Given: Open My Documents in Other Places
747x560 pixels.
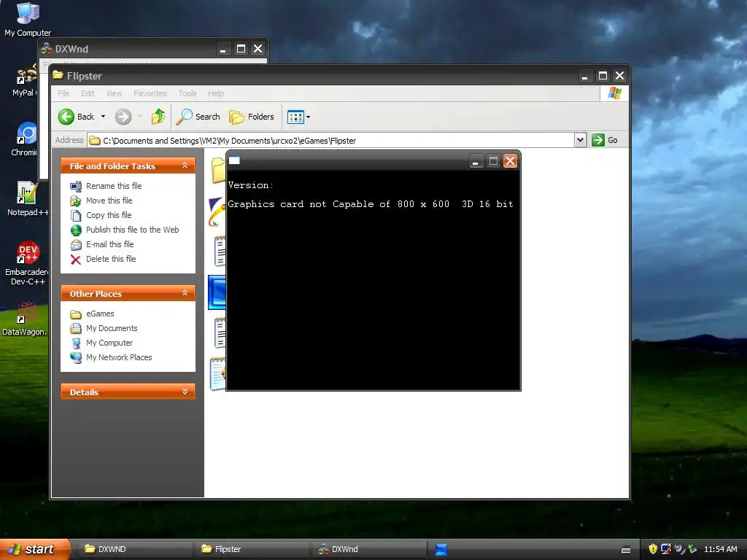Looking at the screenshot, I should (112, 329).
